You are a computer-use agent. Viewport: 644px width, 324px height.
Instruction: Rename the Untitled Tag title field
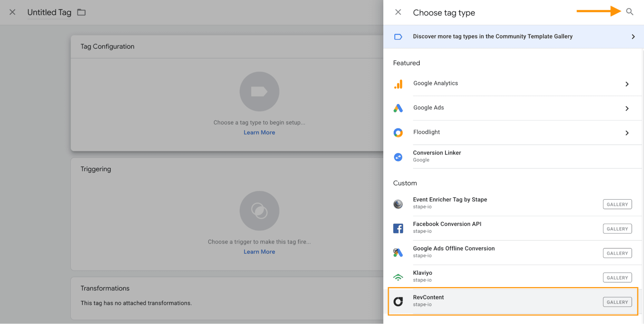(x=49, y=12)
